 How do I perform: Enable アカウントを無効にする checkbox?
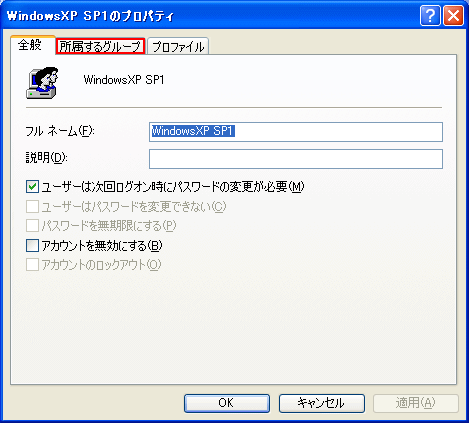click(32, 246)
